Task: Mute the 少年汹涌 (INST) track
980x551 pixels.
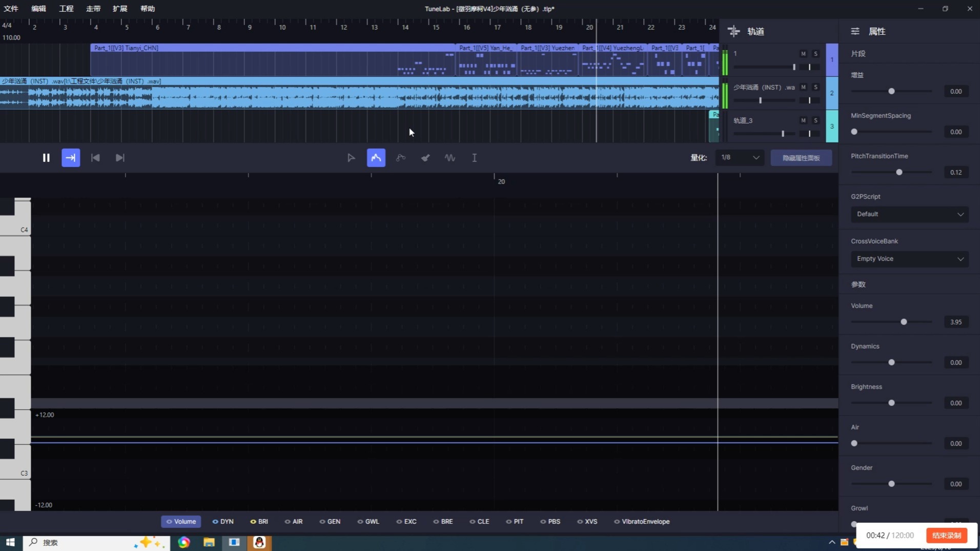Action: tap(803, 87)
